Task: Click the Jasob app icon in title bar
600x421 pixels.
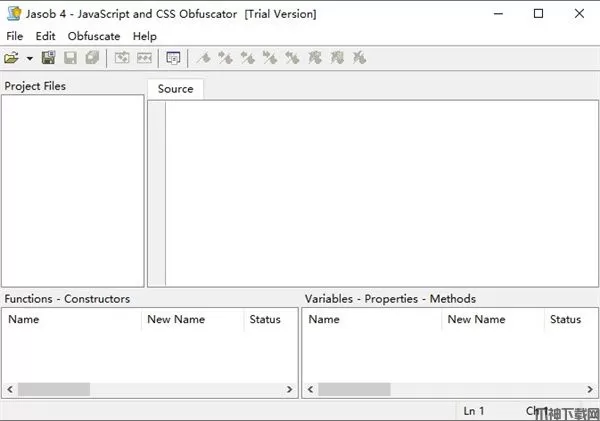Action: click(14, 14)
